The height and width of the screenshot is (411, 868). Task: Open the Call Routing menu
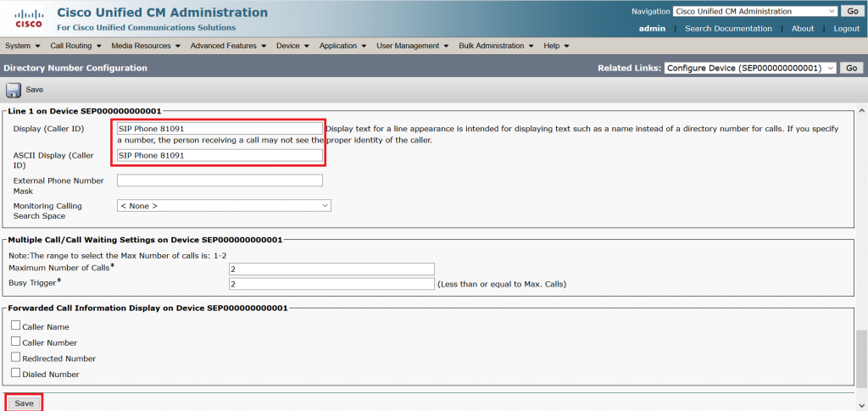(x=75, y=46)
